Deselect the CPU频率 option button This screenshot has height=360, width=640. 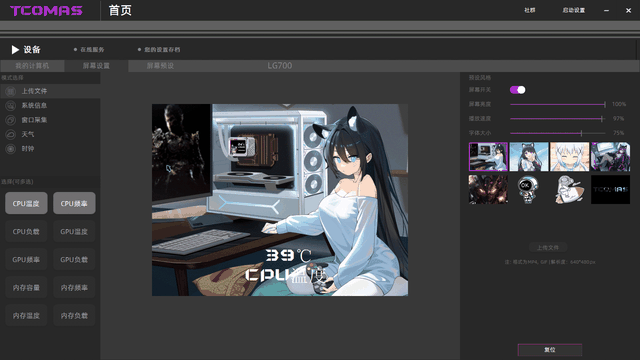[x=74, y=203]
